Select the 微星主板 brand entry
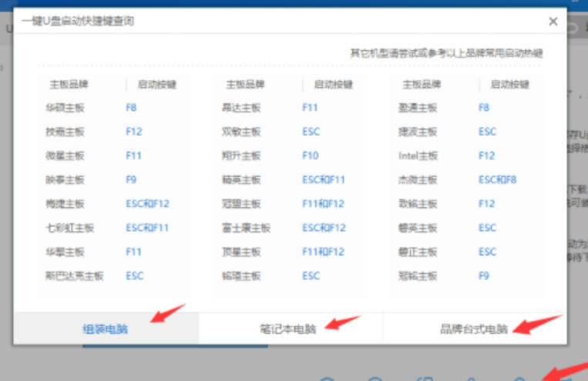The image size is (588, 381). [65, 155]
